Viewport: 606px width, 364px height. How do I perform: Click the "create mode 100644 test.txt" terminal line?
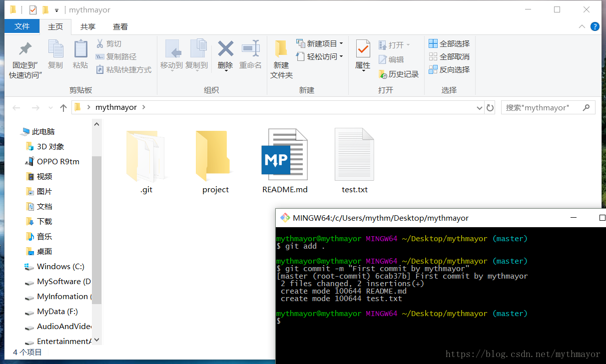(341, 299)
